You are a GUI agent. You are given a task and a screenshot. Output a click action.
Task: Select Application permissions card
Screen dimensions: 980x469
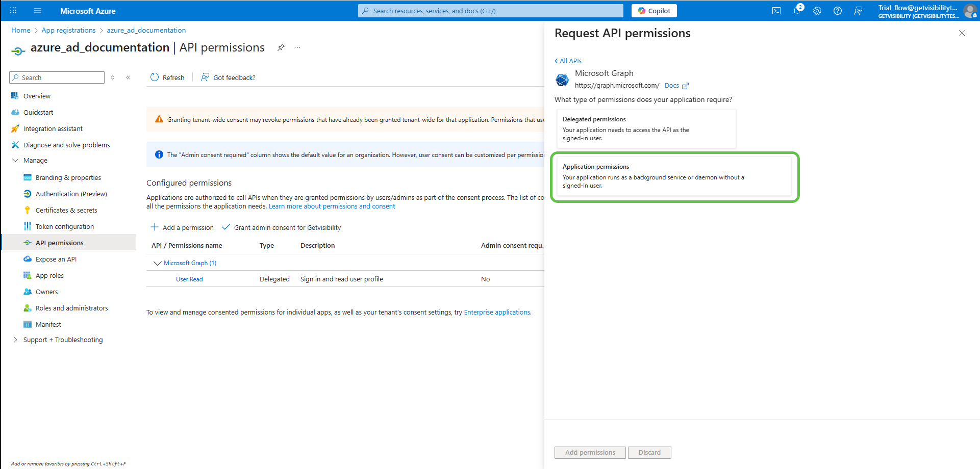pyautogui.click(x=673, y=176)
